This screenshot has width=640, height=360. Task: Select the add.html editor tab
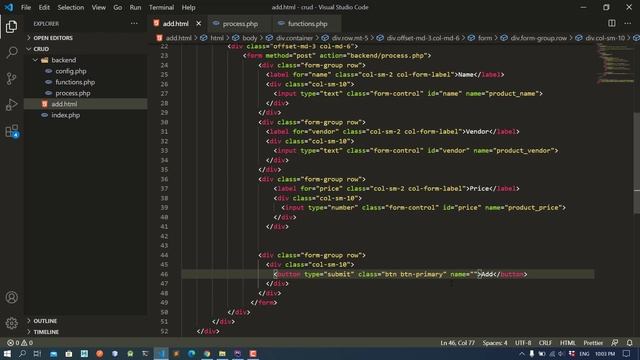(x=176, y=24)
